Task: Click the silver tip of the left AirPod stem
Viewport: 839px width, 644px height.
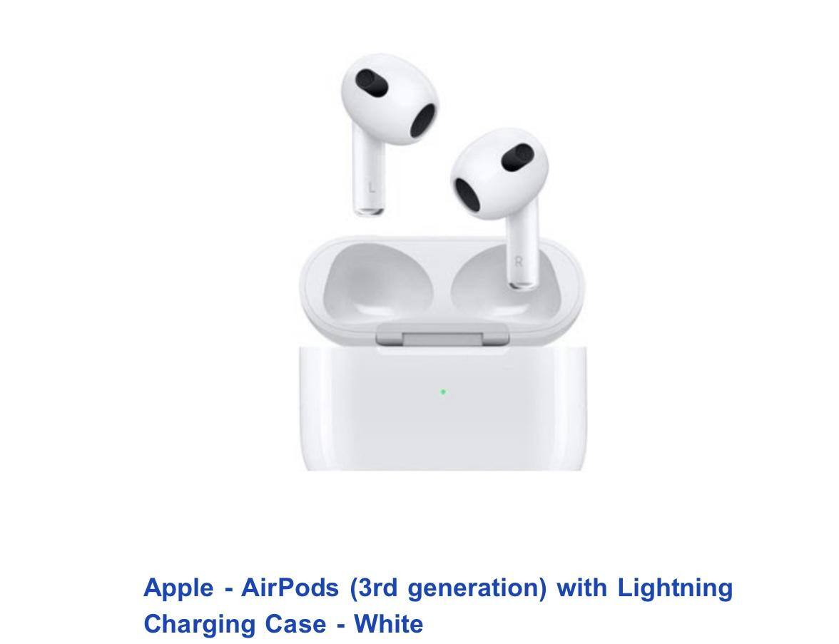Action: click(369, 211)
